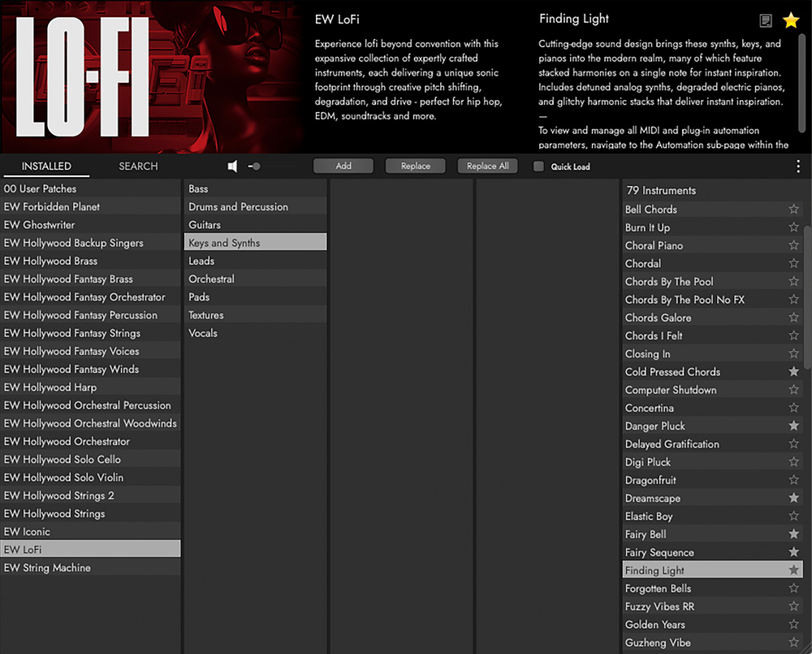Enable the Quick Load checkbox
This screenshot has height=654, width=812.
coord(538,167)
